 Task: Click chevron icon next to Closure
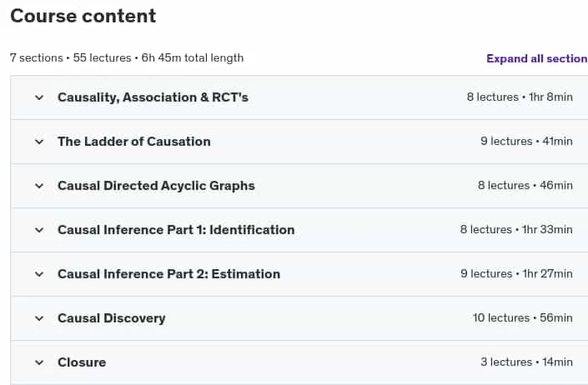39,362
